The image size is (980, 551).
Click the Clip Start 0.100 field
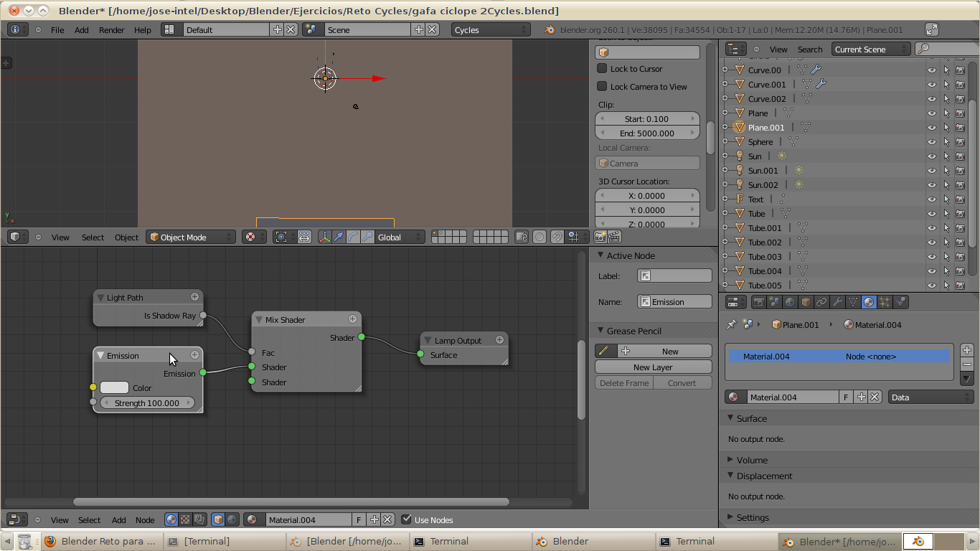[647, 118]
